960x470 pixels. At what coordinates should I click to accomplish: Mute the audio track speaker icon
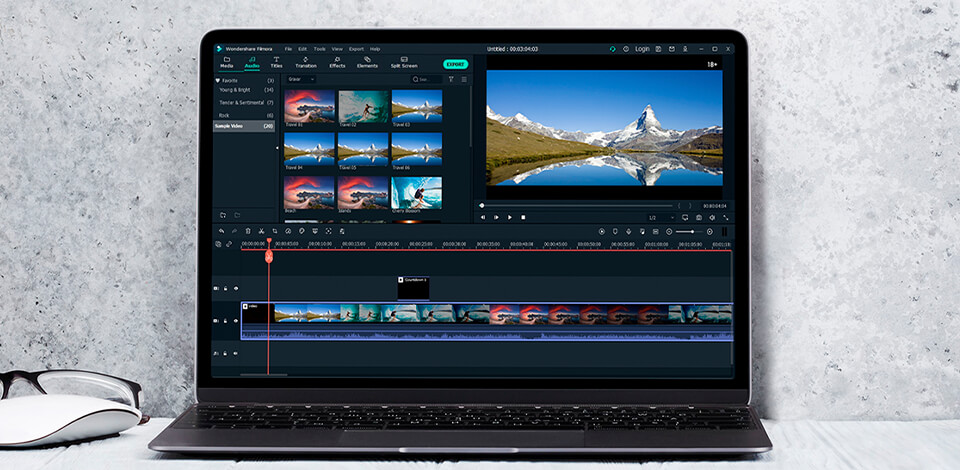[x=236, y=353]
